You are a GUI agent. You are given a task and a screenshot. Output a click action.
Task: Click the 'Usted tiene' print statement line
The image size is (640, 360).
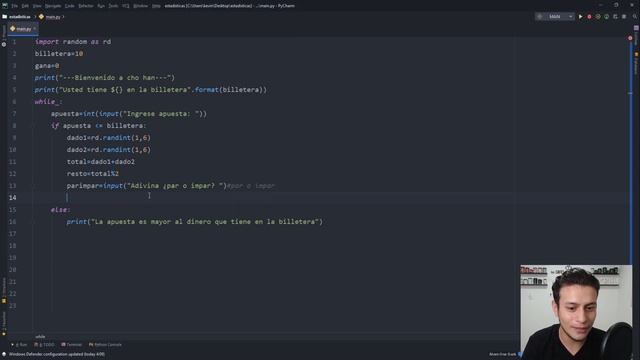pyautogui.click(x=151, y=90)
